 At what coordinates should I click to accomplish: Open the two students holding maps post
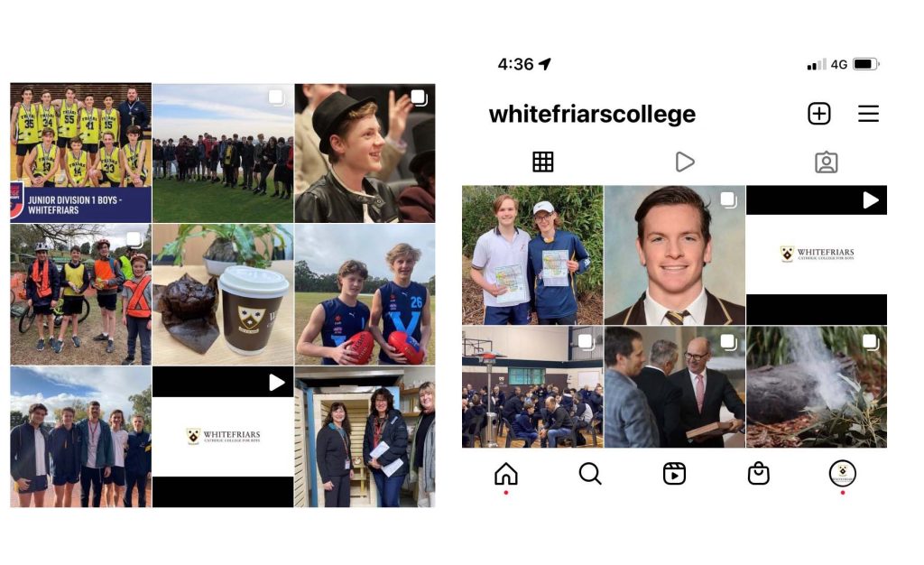pyautogui.click(x=532, y=255)
